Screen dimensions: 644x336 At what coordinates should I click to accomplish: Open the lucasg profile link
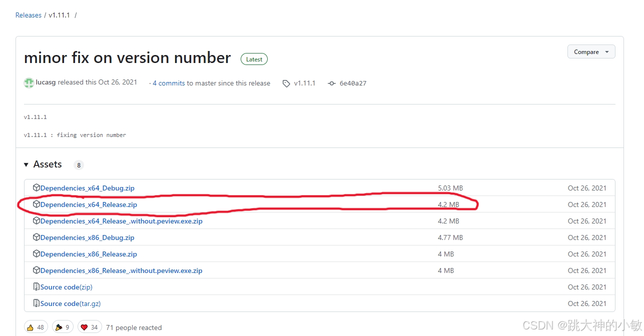tap(46, 82)
